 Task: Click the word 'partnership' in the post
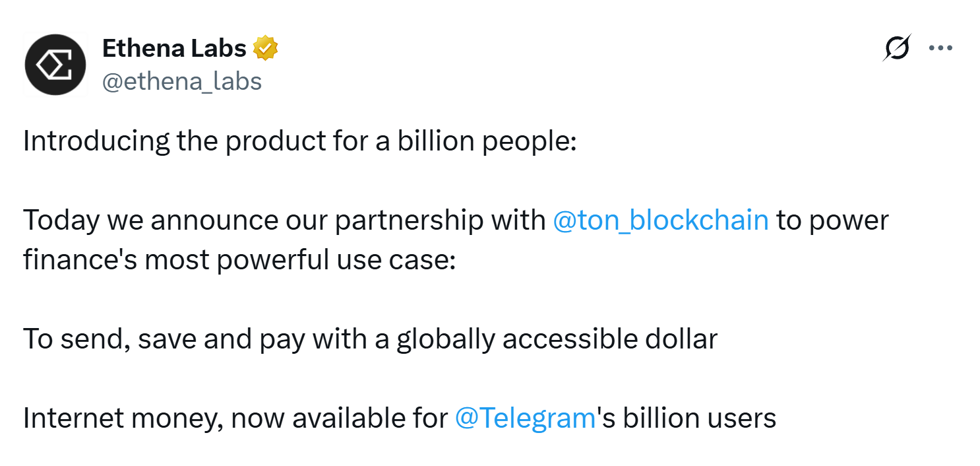(409, 220)
